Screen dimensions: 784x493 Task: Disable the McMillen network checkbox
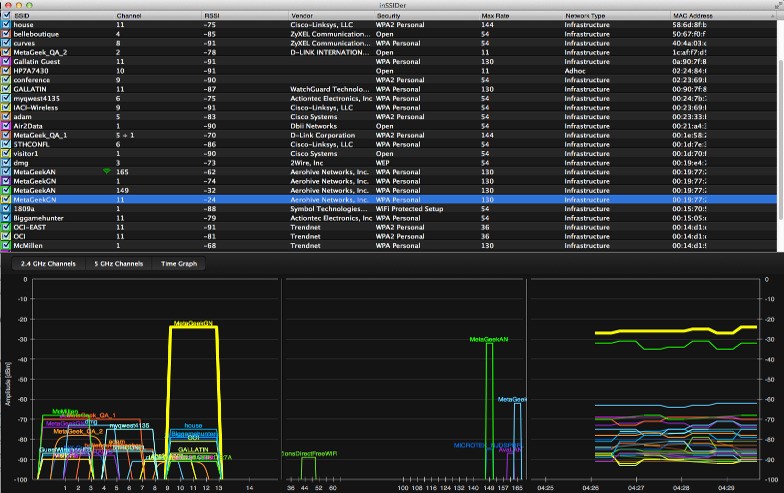click(x=6, y=245)
